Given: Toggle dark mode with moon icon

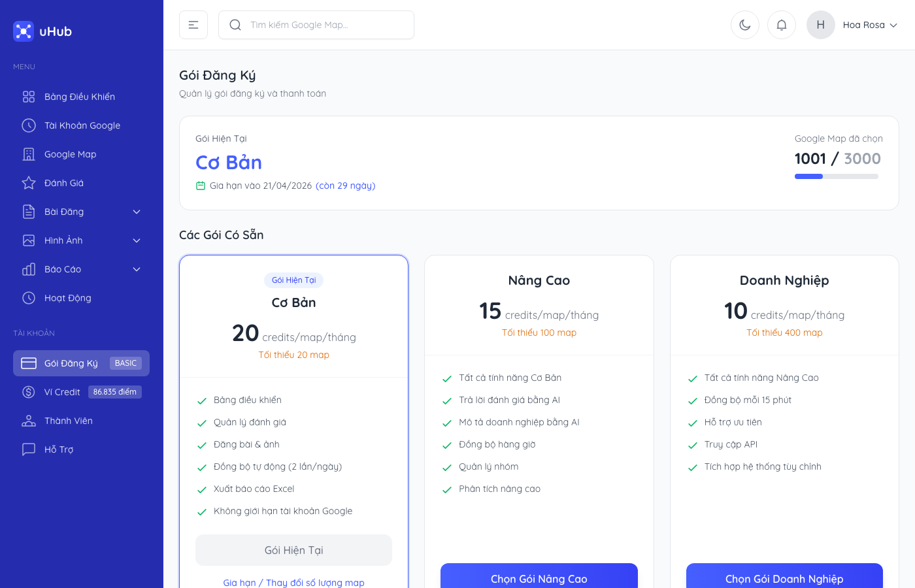Looking at the screenshot, I should [x=745, y=25].
